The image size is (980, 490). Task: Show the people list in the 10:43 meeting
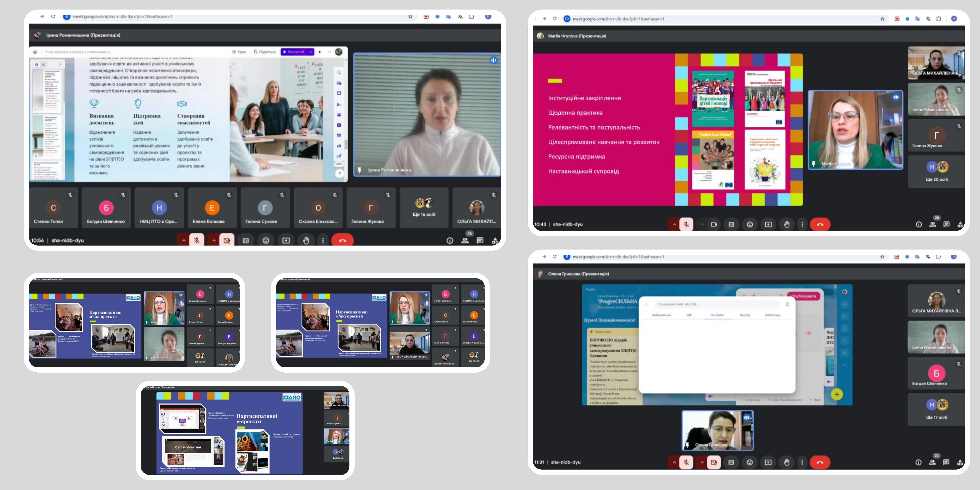[x=933, y=224]
